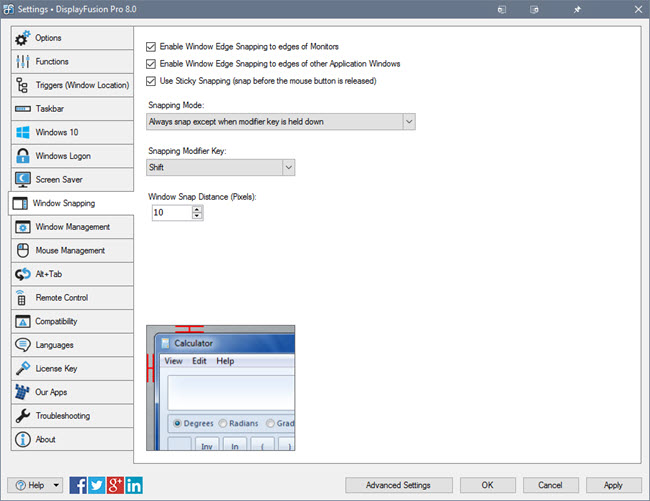Viewport: 650px width, 501px height.
Task: Open the Snapping Mode dropdown
Action: pyautogui.click(x=281, y=122)
